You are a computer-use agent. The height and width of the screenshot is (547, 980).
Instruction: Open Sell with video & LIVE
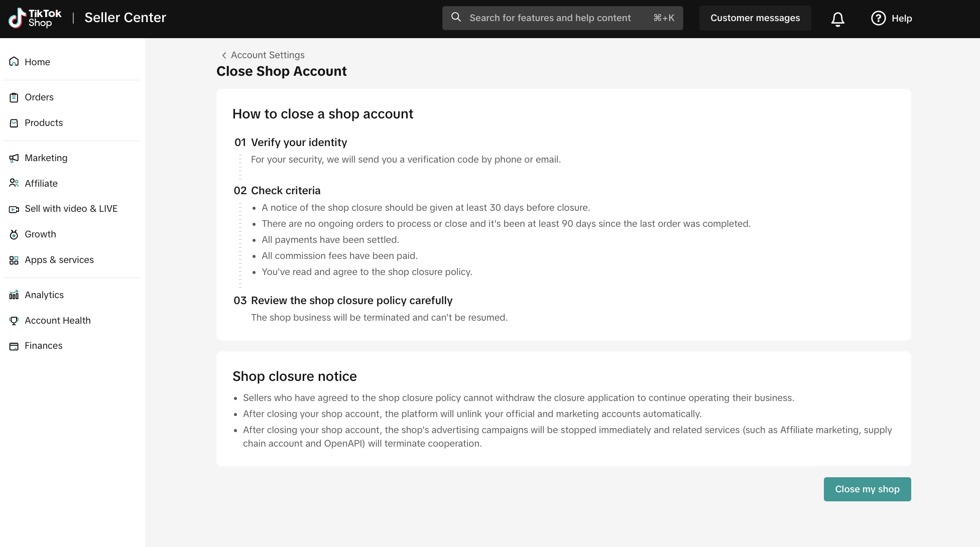click(x=71, y=209)
